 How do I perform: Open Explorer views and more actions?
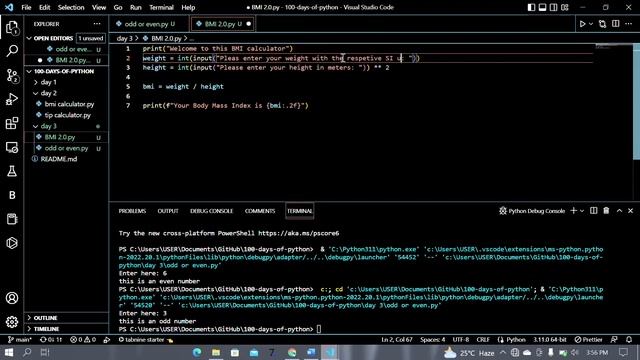pyautogui.click(x=97, y=24)
